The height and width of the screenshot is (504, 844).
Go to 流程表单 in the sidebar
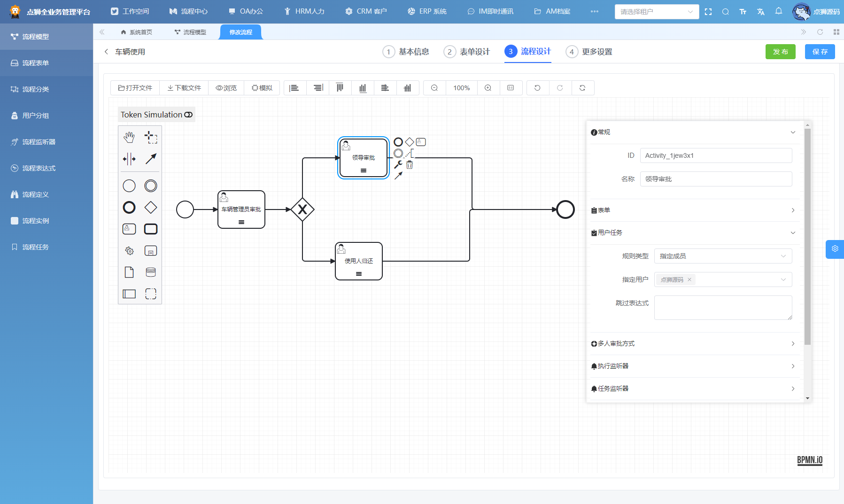click(x=46, y=63)
